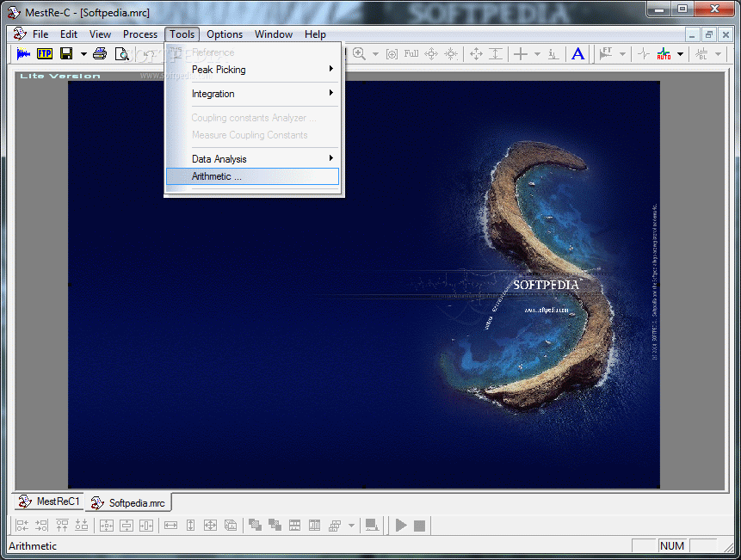Click center horizontally in page icon
The image size is (741, 560).
pyautogui.click(x=146, y=526)
